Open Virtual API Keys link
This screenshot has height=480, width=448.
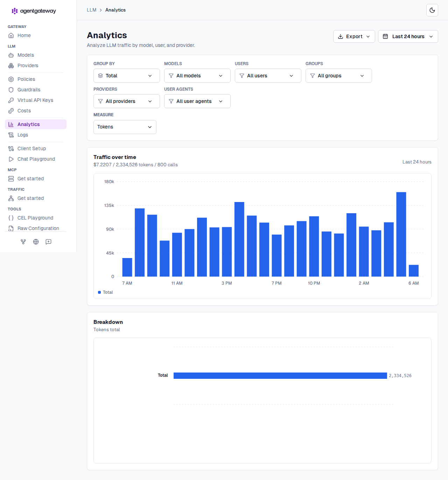tap(36, 100)
